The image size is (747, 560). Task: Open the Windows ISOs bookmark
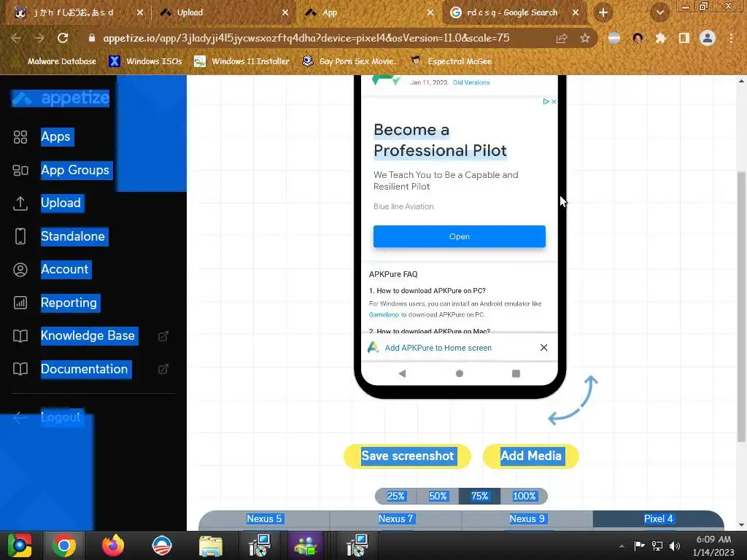pyautogui.click(x=146, y=61)
